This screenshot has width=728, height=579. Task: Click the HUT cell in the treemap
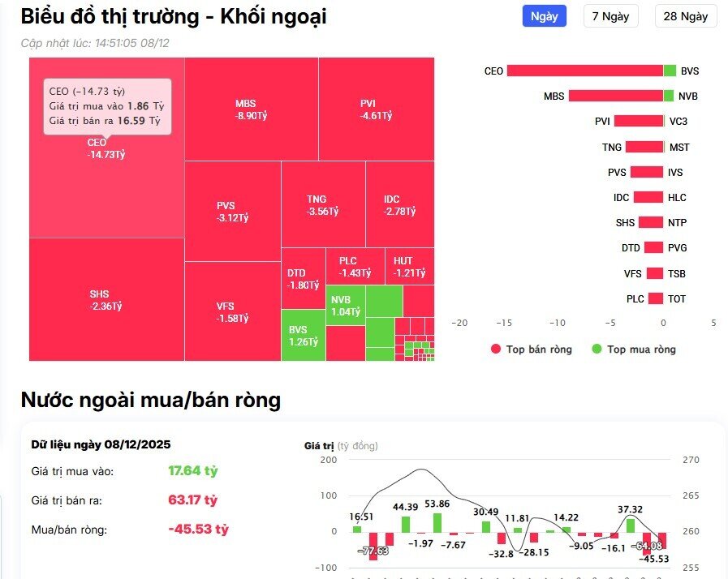(x=409, y=267)
